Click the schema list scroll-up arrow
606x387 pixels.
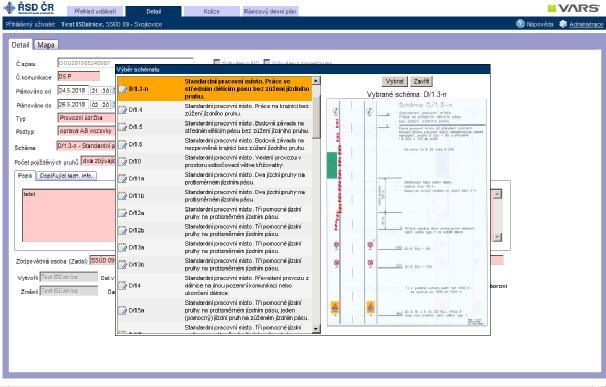coord(316,81)
